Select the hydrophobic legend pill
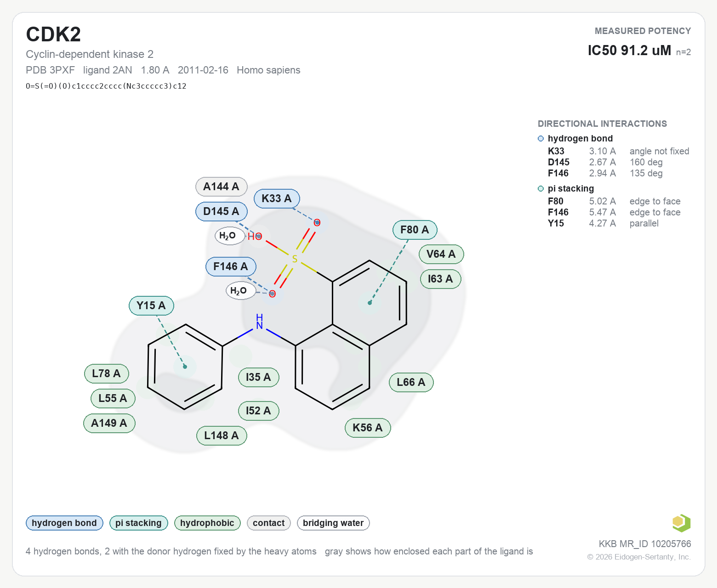The image size is (717, 588). point(207,523)
